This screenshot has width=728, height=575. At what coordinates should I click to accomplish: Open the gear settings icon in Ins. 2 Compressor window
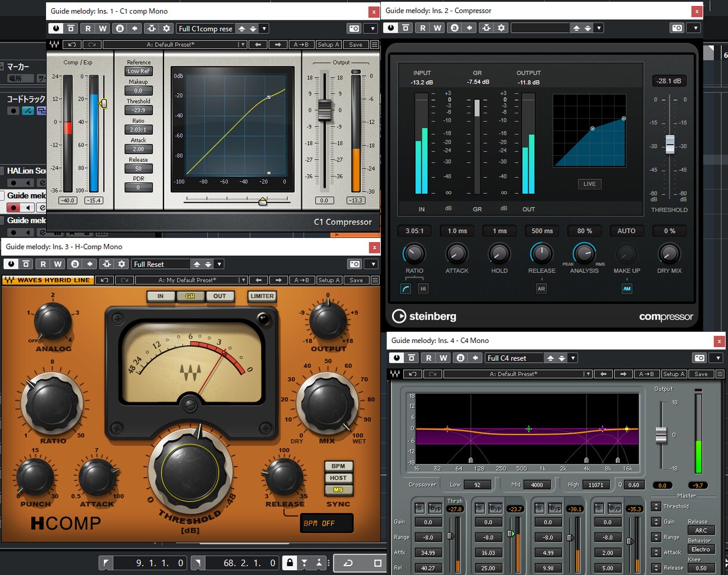click(501, 28)
